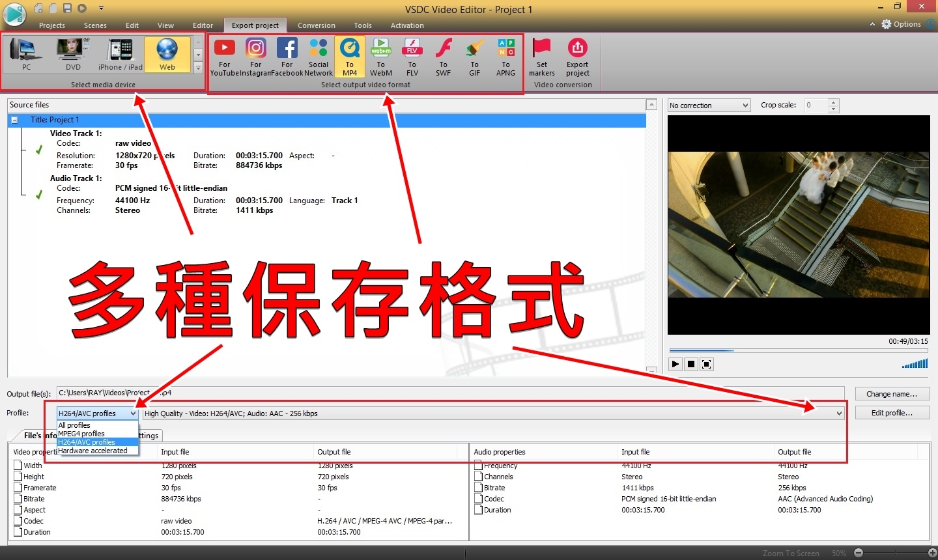Increase Crop scale with up stepper
This screenshot has width=938, height=560.
[834, 102]
